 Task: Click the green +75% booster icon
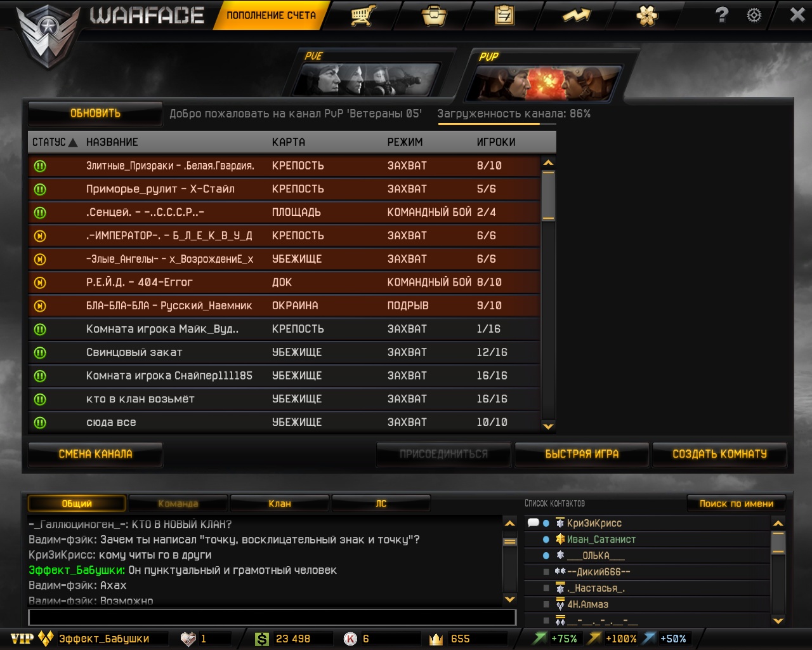(540, 639)
